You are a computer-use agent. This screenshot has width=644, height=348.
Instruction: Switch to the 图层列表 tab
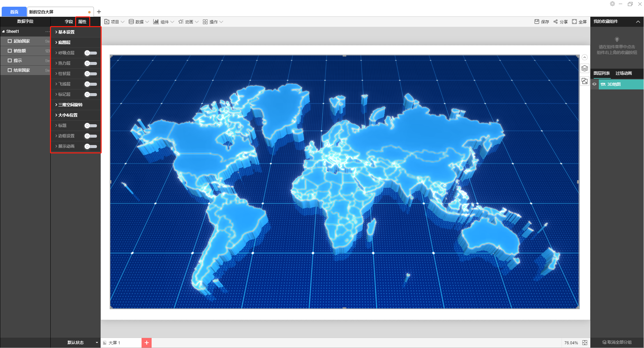point(602,73)
